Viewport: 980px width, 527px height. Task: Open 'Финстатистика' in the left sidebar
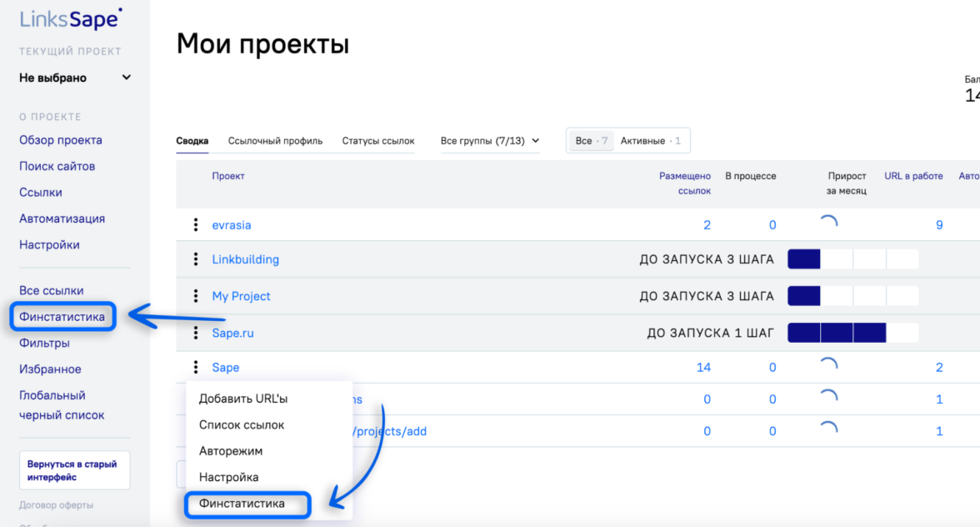tap(62, 317)
